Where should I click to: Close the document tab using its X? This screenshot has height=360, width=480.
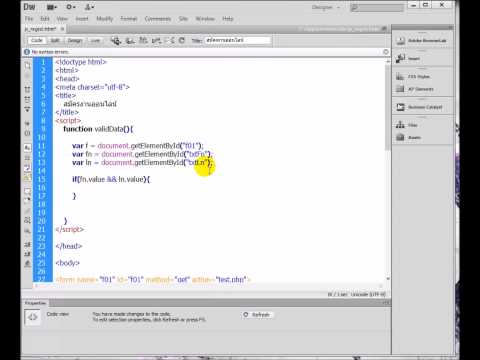tap(62, 29)
